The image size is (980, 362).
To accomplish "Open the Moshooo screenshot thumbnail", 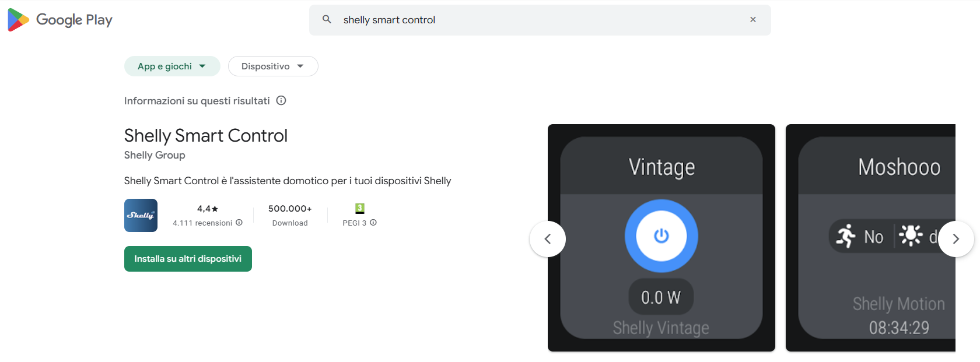I will 870,238.
